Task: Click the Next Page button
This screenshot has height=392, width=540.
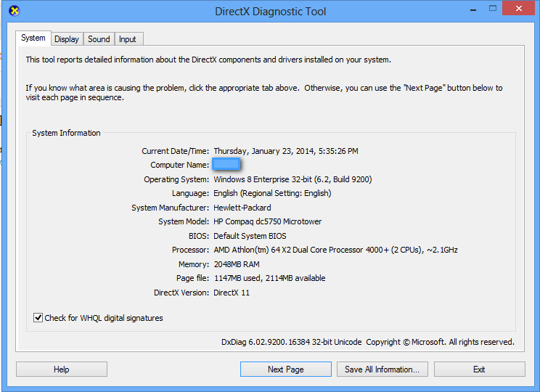Action: 286,369
